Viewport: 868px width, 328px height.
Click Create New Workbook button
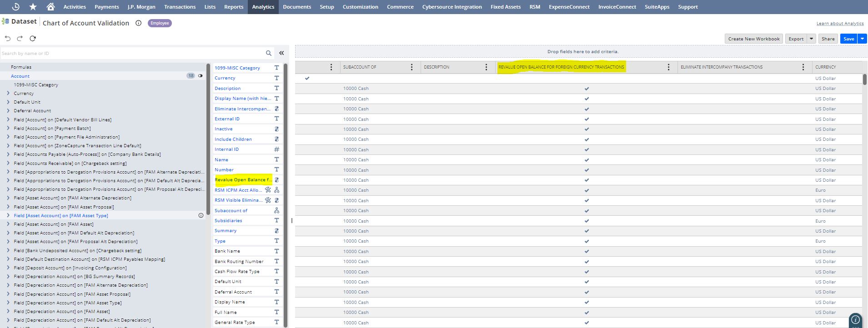pos(754,39)
